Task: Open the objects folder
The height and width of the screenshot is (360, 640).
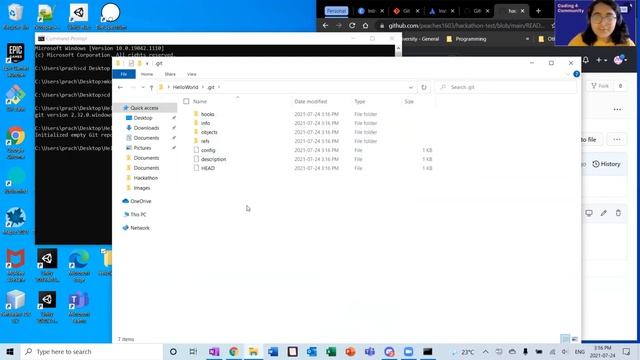Action: pos(209,132)
